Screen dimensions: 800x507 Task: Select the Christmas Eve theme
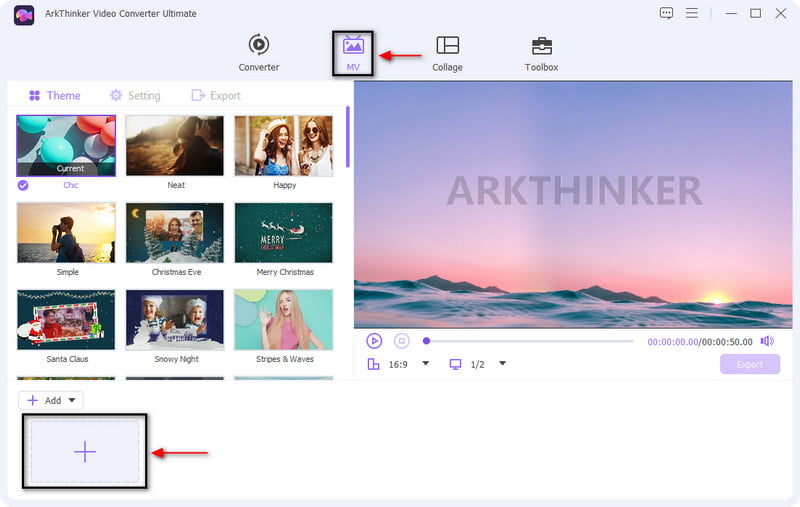[174, 233]
